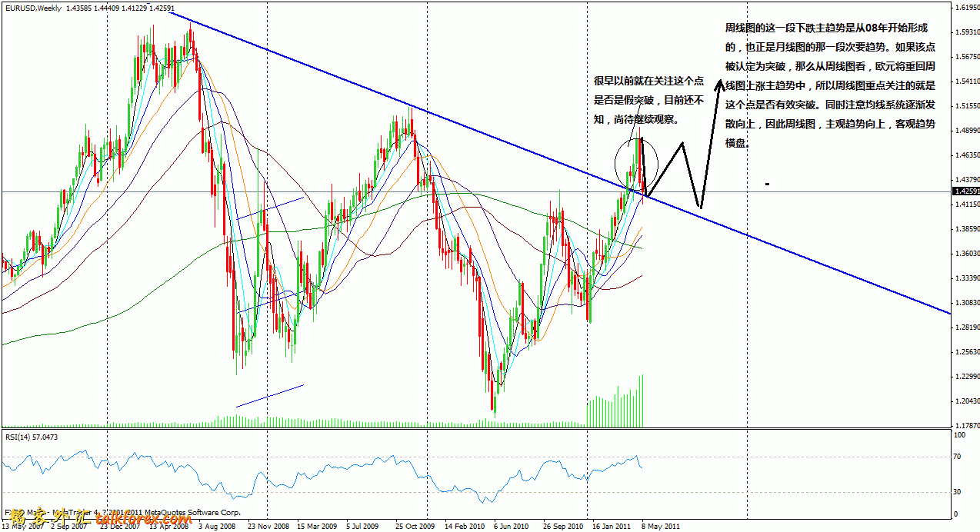
Task: Click the 1.3603 price axis label
Action: point(966,254)
